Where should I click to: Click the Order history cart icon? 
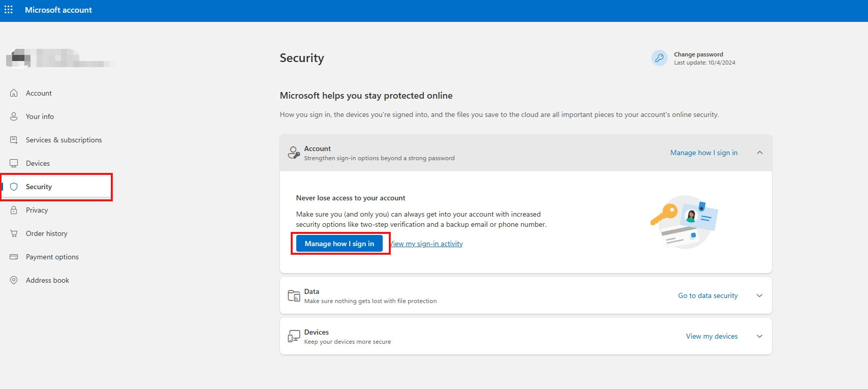[x=14, y=233]
